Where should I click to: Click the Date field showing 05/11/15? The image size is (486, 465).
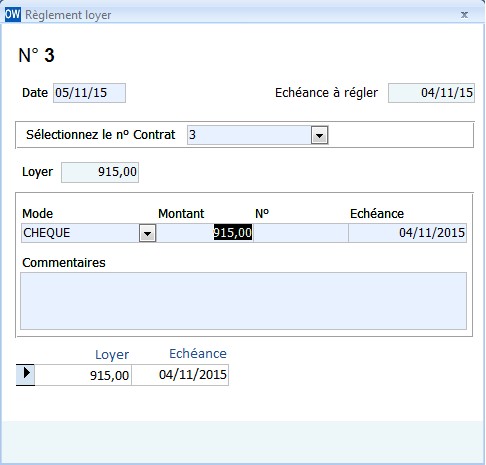point(89,93)
